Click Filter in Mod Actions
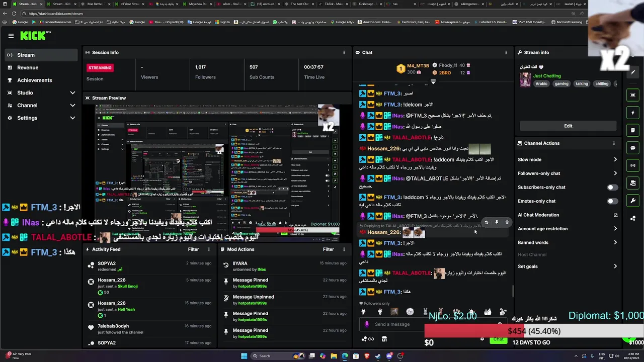This screenshot has height=362, width=644. pyautogui.click(x=329, y=249)
